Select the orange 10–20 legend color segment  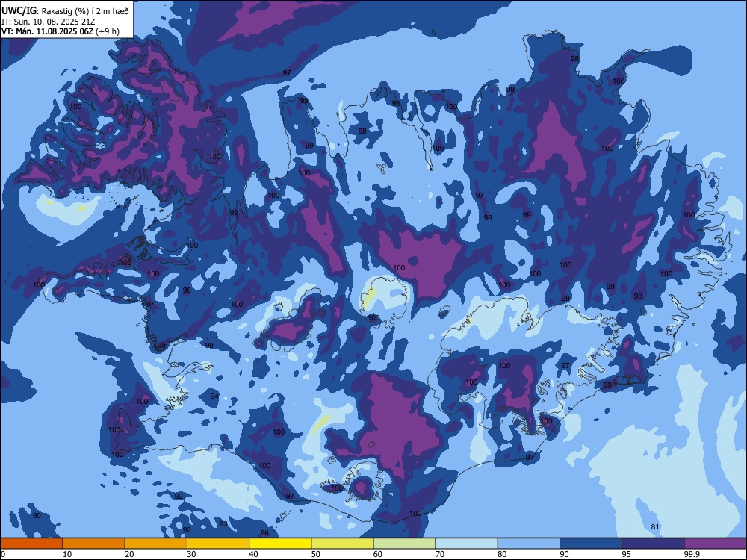pyautogui.click(x=94, y=544)
